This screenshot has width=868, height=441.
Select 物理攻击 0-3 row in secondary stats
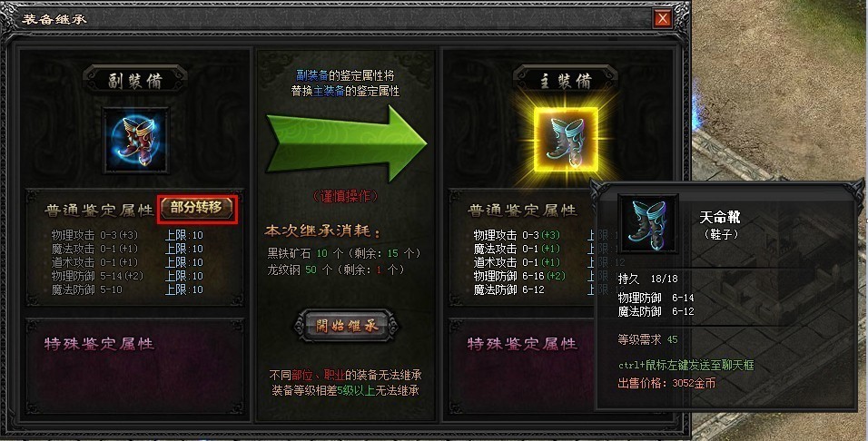[127, 235]
